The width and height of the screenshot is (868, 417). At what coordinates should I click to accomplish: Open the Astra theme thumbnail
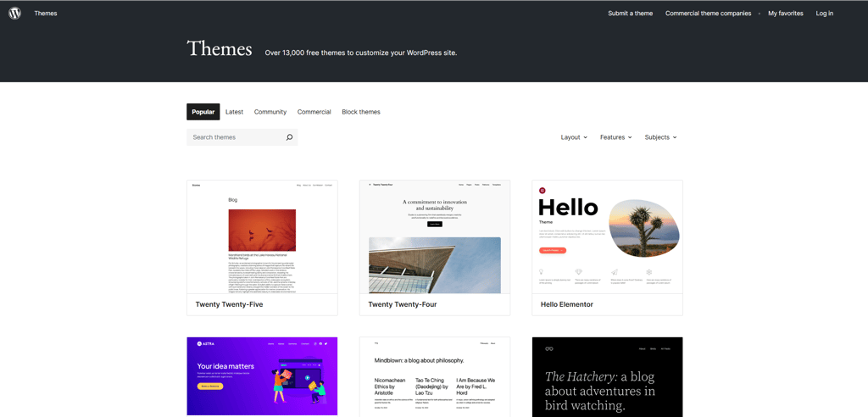coord(263,376)
